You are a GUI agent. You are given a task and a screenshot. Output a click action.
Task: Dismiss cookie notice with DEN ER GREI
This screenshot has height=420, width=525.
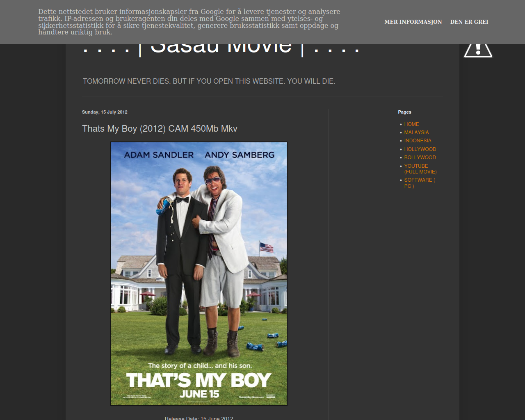point(469,22)
